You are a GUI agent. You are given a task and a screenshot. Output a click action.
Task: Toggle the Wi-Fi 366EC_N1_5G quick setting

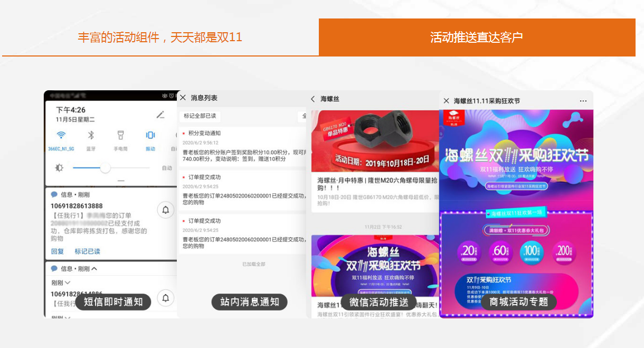click(61, 135)
